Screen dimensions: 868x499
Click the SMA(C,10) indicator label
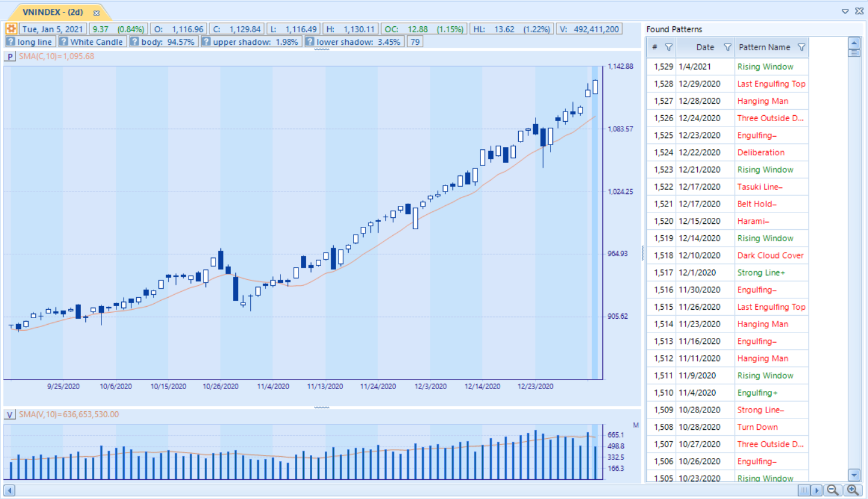coord(56,56)
